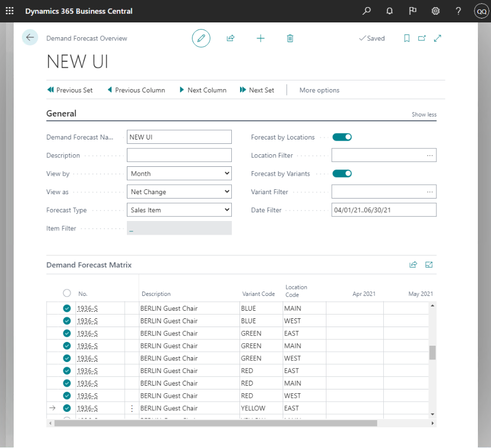Open item 1936-S link in GREEN WEST row

pyautogui.click(x=87, y=358)
